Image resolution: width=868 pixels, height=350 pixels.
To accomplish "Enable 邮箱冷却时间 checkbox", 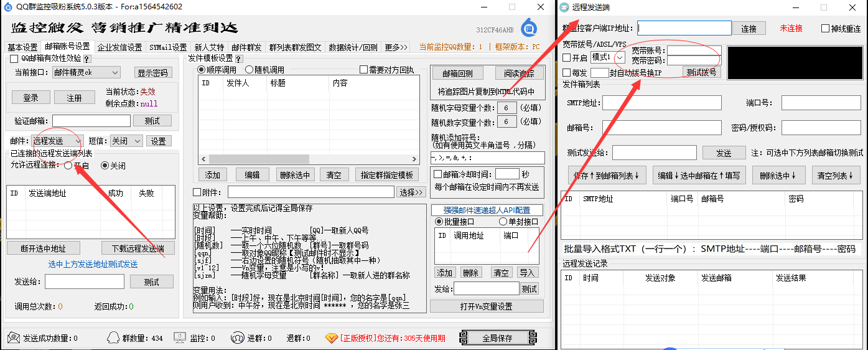I will pyautogui.click(x=437, y=174).
